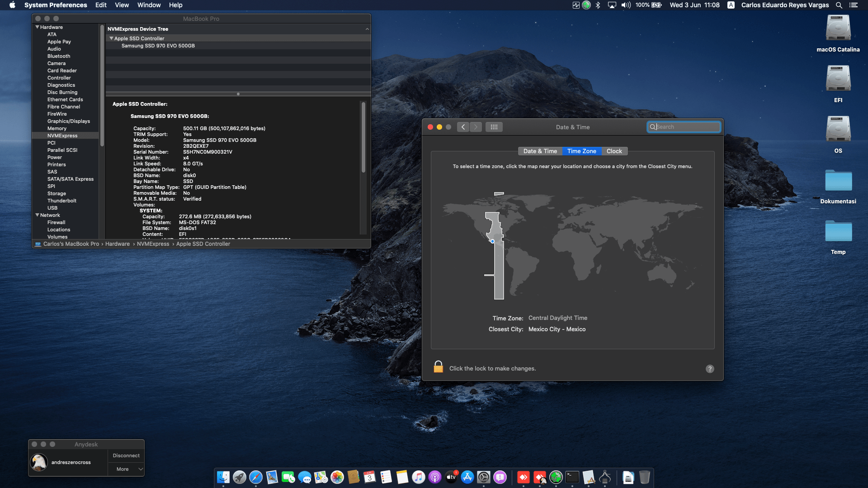Open the Spotlight search icon
868x488 pixels.
(839, 5)
